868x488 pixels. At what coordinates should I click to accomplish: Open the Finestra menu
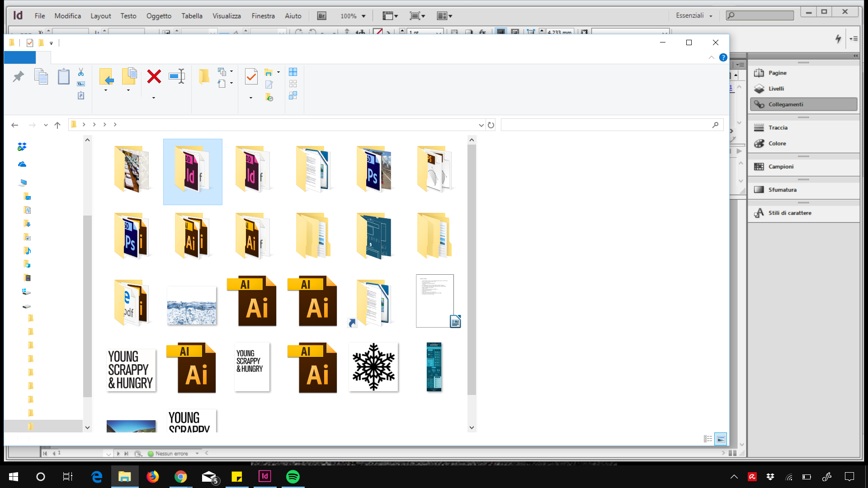[263, 16]
